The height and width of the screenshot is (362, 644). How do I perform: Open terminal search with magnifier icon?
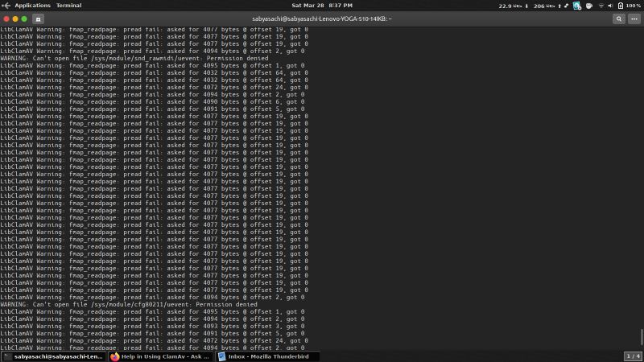point(618,19)
